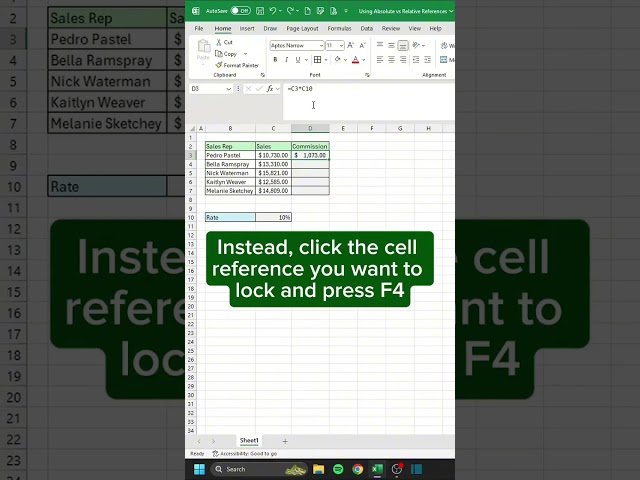Open the Review tab
Image resolution: width=640 pixels, height=480 pixels.
[391, 29]
